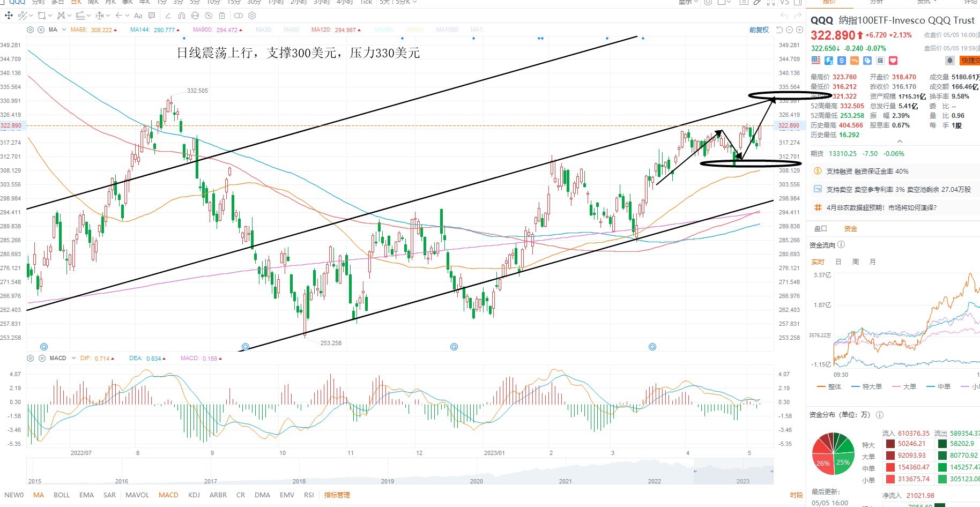
Task: Enable the MA indicator at bottom bar
Action: [39, 495]
